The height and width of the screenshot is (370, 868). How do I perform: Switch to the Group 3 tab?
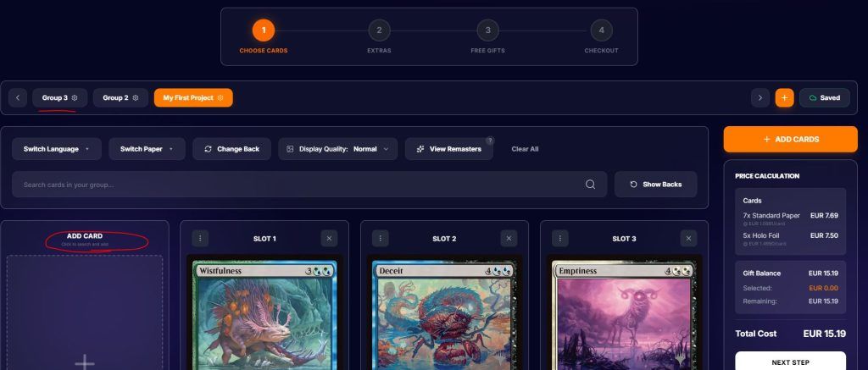(59, 98)
